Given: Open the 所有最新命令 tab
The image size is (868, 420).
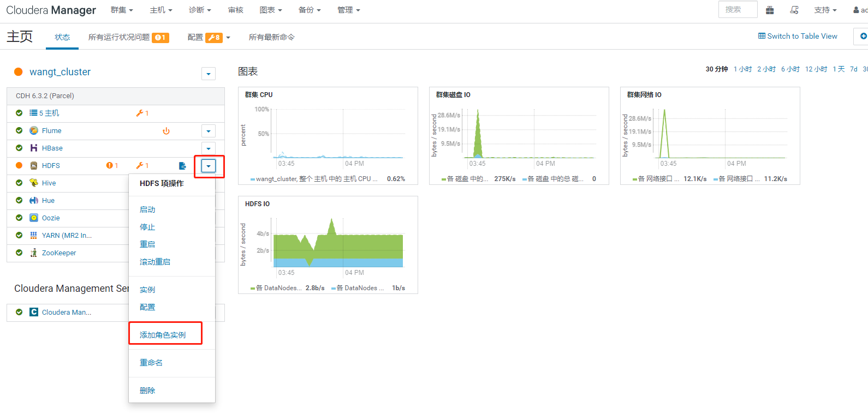Looking at the screenshot, I should pos(272,37).
